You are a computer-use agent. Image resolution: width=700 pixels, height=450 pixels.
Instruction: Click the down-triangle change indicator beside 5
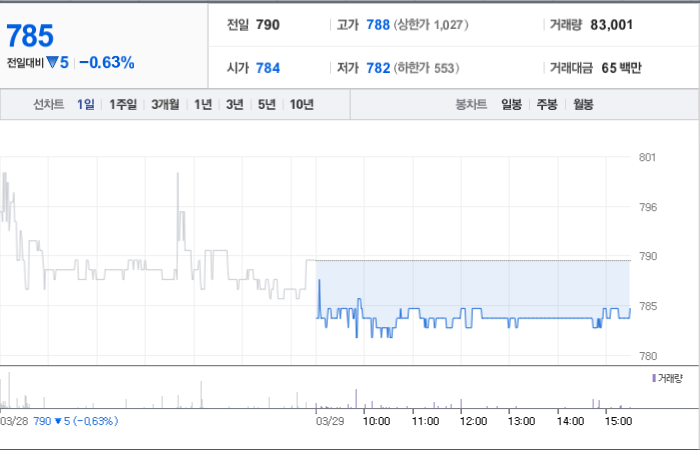coord(52,62)
